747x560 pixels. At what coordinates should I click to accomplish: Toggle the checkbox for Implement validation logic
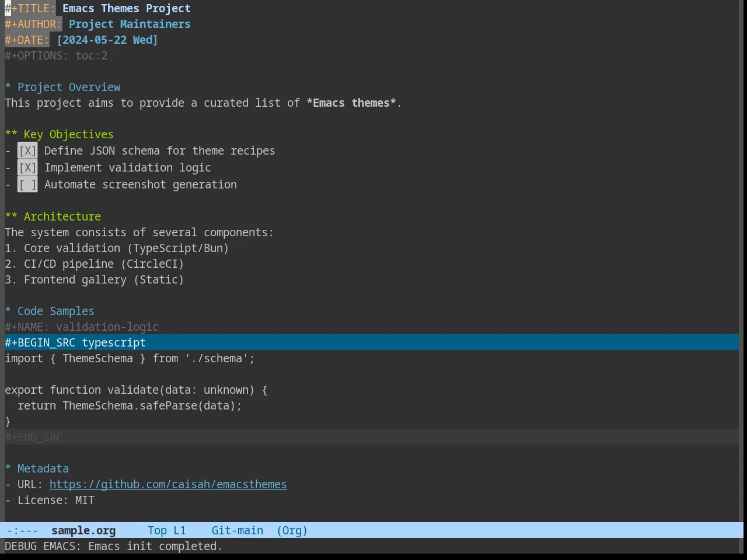pos(27,168)
